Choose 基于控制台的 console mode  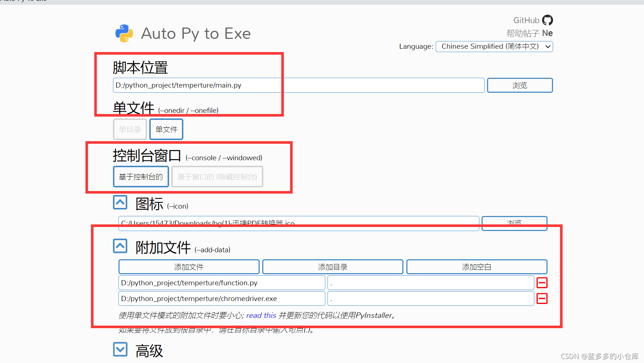point(141,177)
